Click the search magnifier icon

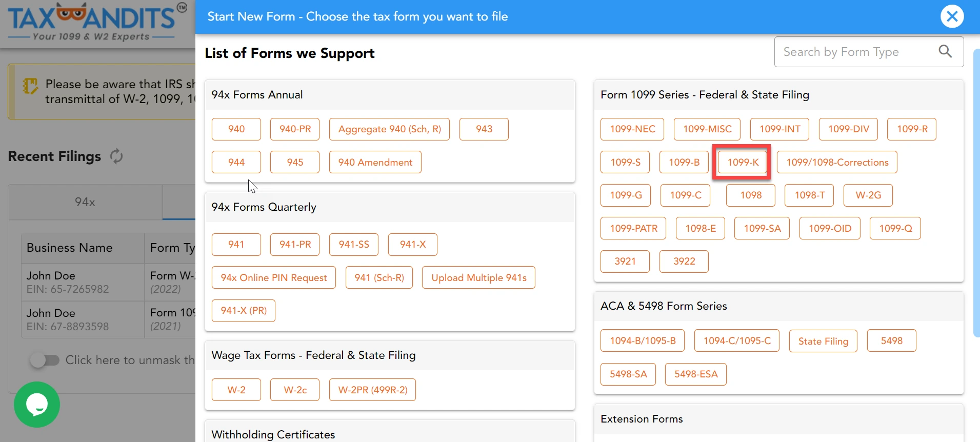[945, 51]
